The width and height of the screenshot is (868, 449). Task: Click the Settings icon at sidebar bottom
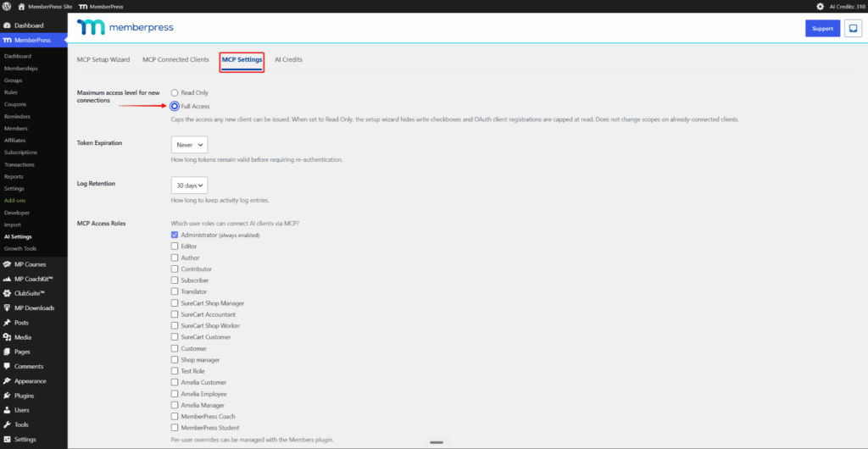coord(7,440)
